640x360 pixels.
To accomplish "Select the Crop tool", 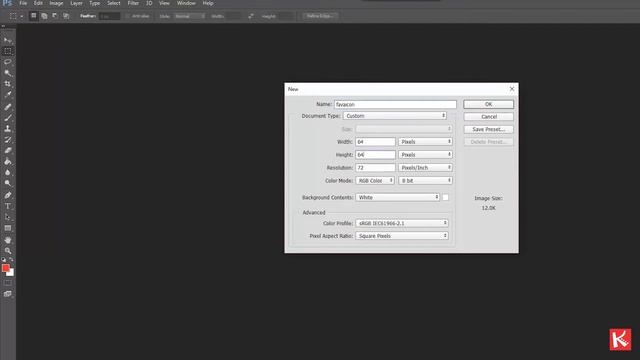I will [x=8, y=84].
